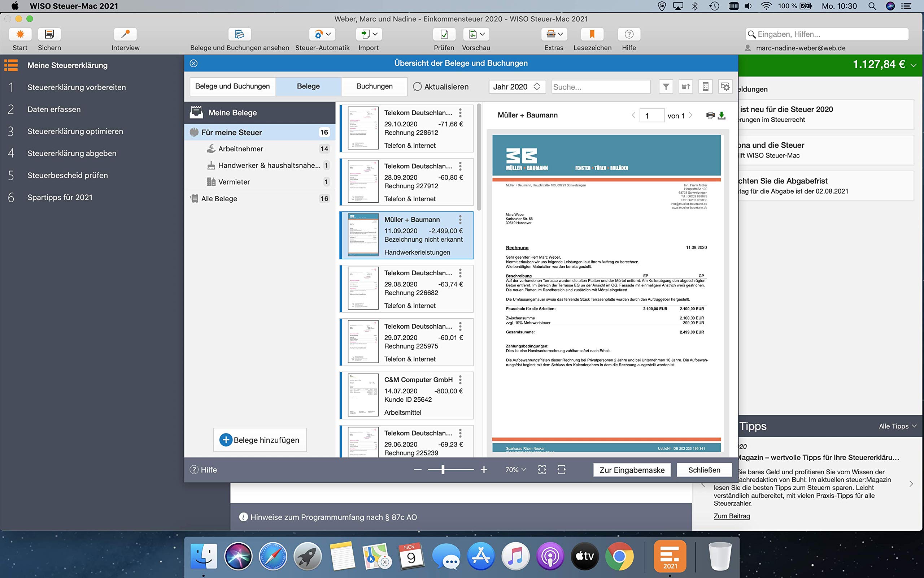Open the 70% zoom level dropdown
This screenshot has height=578, width=924.
515,470
